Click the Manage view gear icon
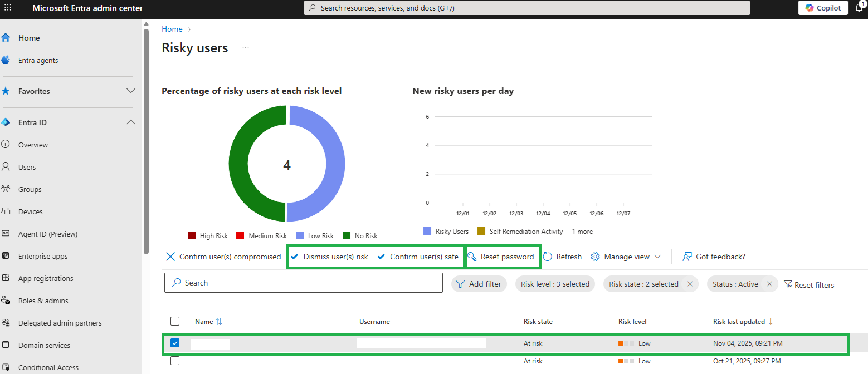The height and width of the screenshot is (374, 868). pos(595,257)
